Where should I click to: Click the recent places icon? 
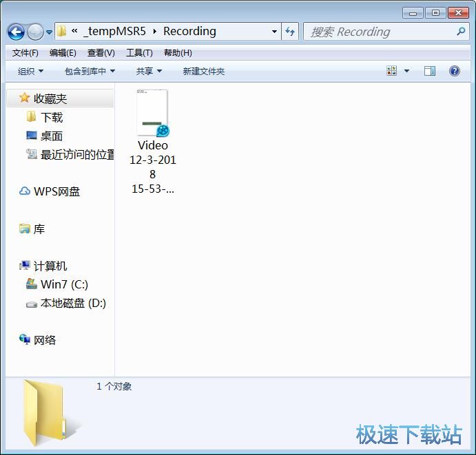[31, 154]
